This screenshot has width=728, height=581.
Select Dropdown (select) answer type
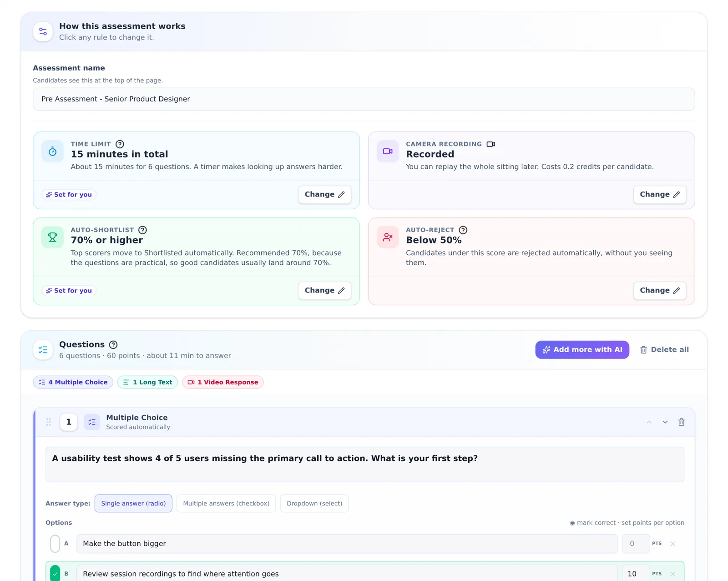pos(314,504)
